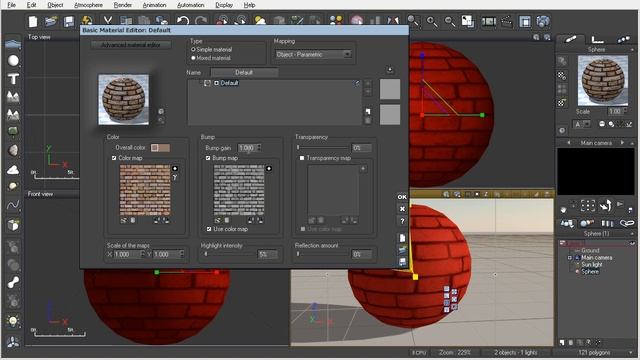Click the white circle icon beside bump map
Viewport: 640px width, 360px height.
269,169
